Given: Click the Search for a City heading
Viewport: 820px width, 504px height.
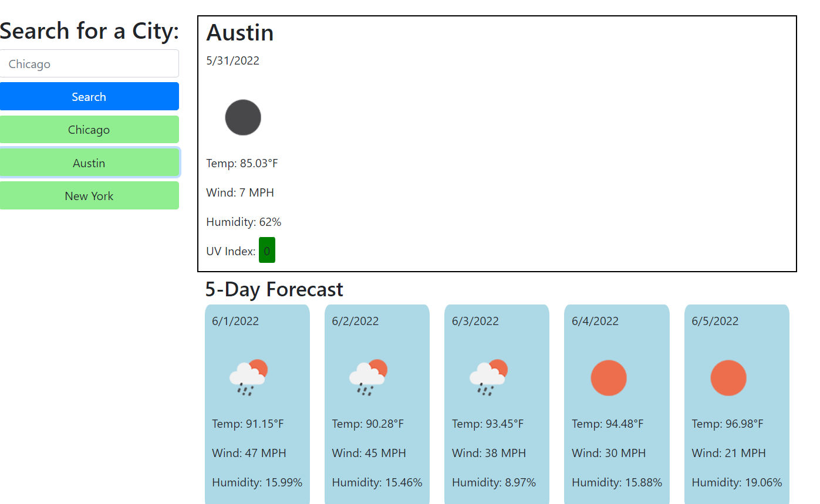Looking at the screenshot, I should coord(89,31).
